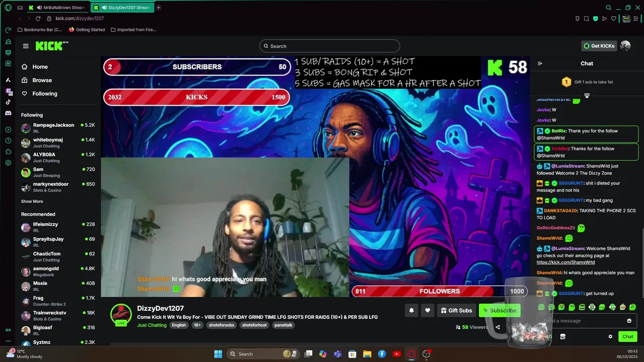Expand the chat leaderboard arrow
The height and width of the screenshot is (362, 644).
coord(587,96)
